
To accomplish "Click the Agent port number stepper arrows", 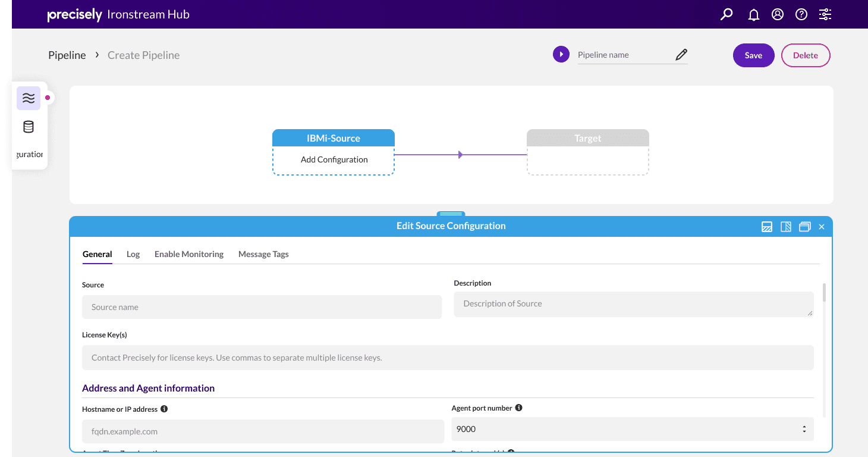I will (x=804, y=429).
